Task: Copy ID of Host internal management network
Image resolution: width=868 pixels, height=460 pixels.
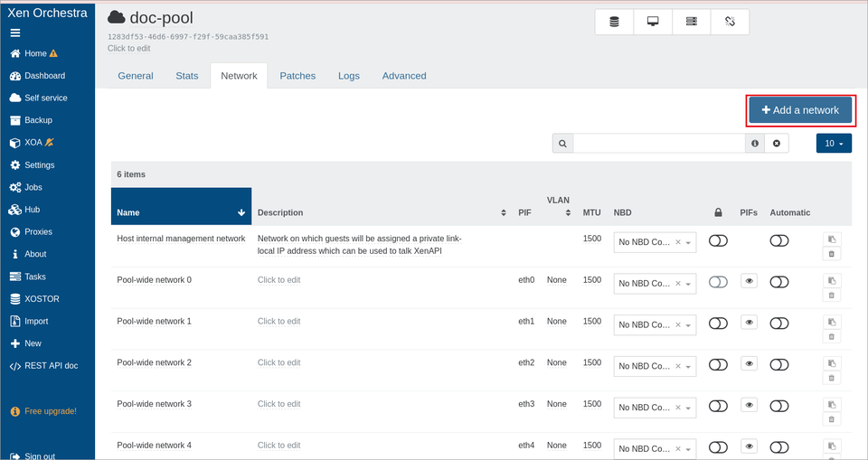Action: [x=832, y=239]
